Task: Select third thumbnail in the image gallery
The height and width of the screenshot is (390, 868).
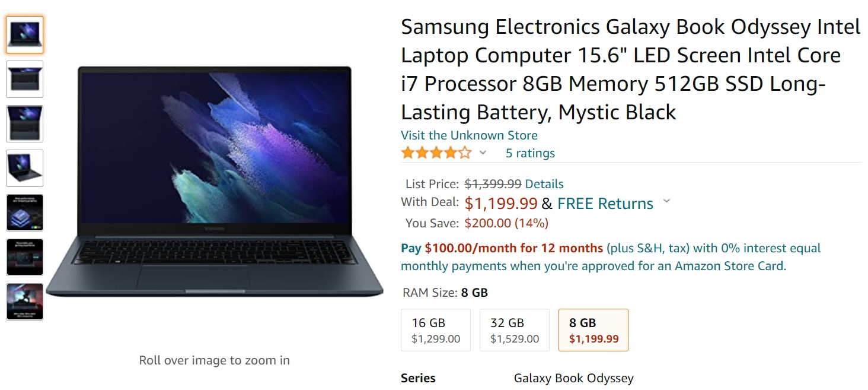Action: [x=24, y=123]
